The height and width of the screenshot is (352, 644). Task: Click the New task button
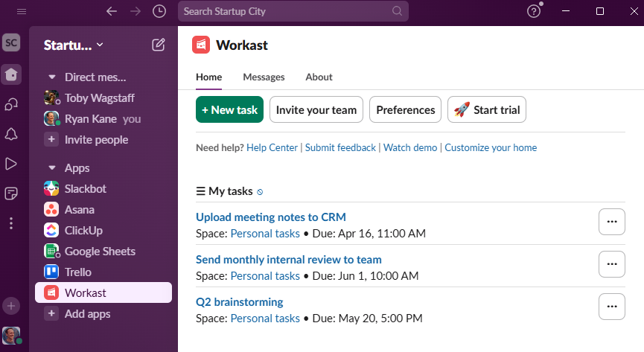point(229,110)
